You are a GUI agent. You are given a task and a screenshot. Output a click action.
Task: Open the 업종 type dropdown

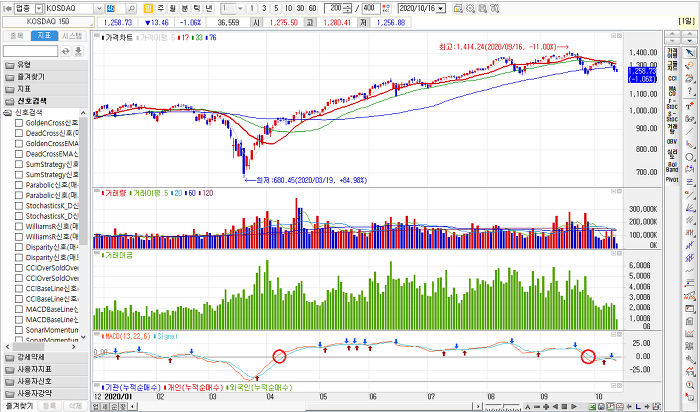click(x=39, y=8)
